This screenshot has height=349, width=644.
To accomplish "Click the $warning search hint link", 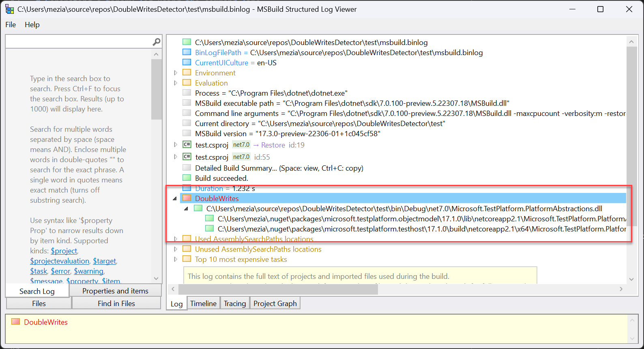I will click(88, 271).
